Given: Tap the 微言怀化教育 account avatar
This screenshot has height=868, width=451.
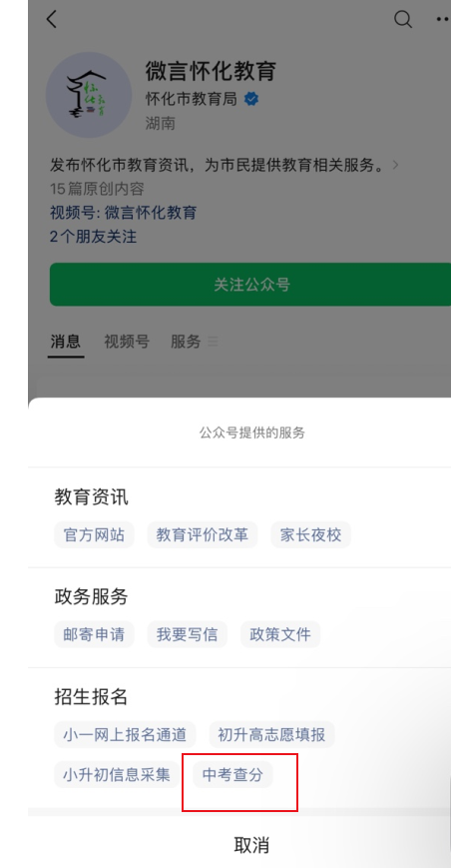Looking at the screenshot, I should click(89, 95).
